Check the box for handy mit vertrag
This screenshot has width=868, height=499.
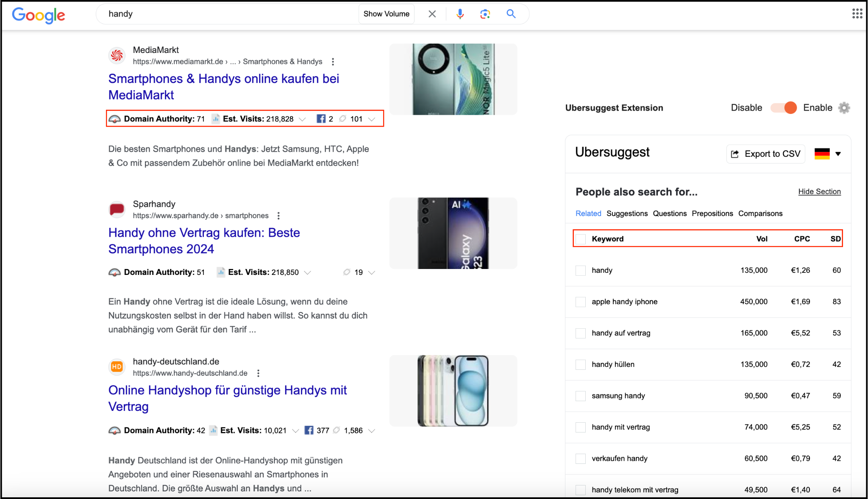tap(581, 427)
